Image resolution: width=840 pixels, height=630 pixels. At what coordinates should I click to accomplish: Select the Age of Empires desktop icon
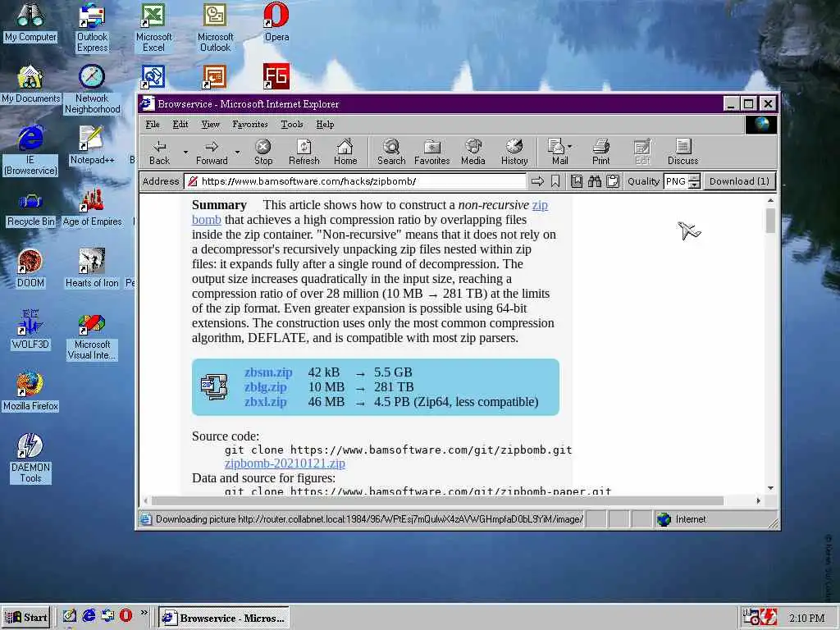point(92,208)
